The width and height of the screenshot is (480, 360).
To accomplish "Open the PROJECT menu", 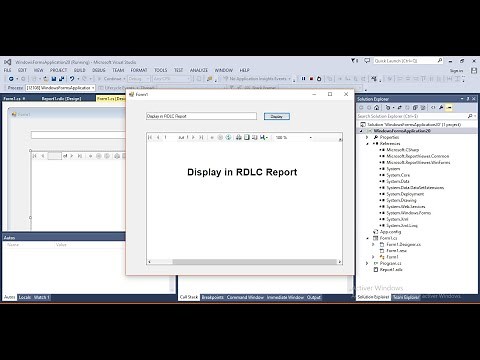I will click(x=58, y=70).
